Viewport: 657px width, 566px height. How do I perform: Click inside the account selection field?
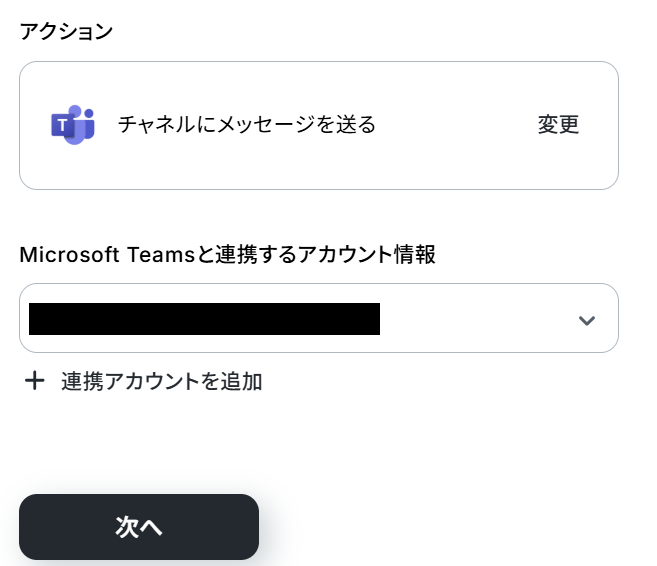tap(319, 318)
